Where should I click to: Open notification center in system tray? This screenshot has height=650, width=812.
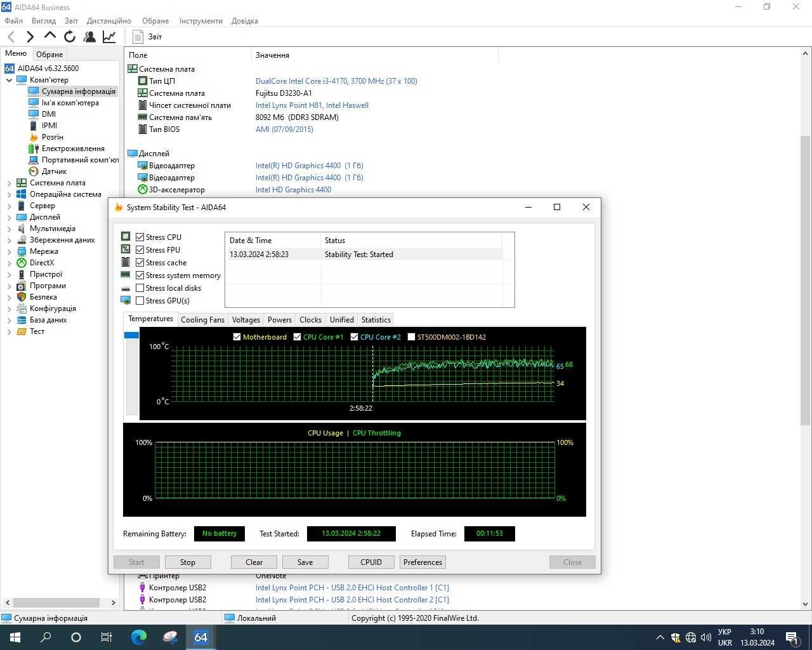(x=792, y=637)
